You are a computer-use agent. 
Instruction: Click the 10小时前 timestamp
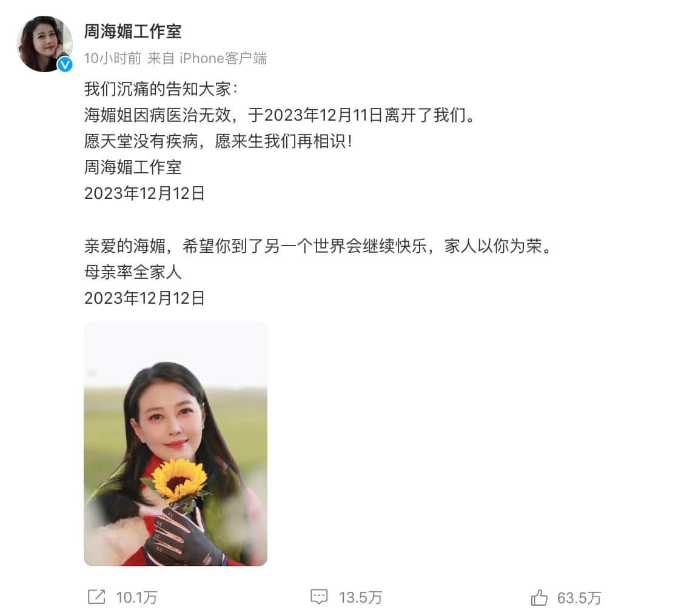[113, 58]
